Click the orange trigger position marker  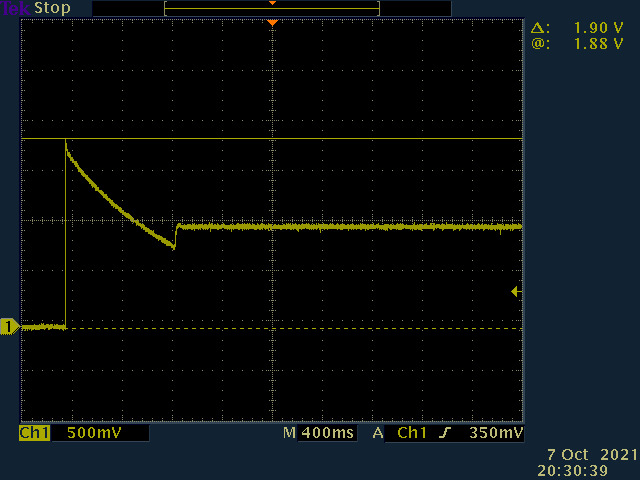(x=273, y=23)
